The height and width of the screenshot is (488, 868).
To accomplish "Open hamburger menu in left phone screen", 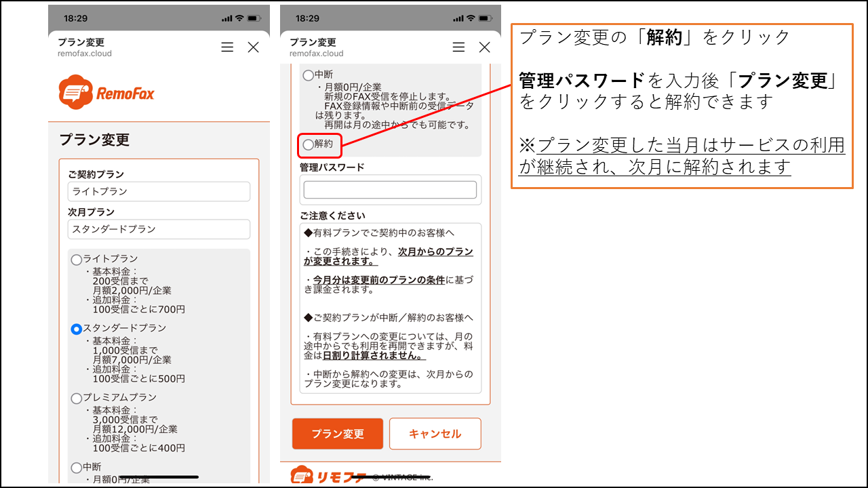I will click(227, 47).
